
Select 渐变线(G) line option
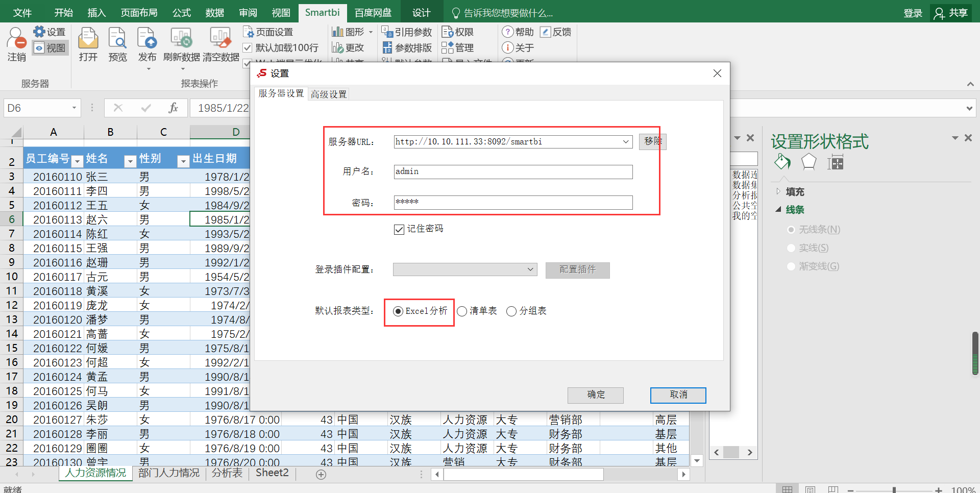[x=791, y=266]
